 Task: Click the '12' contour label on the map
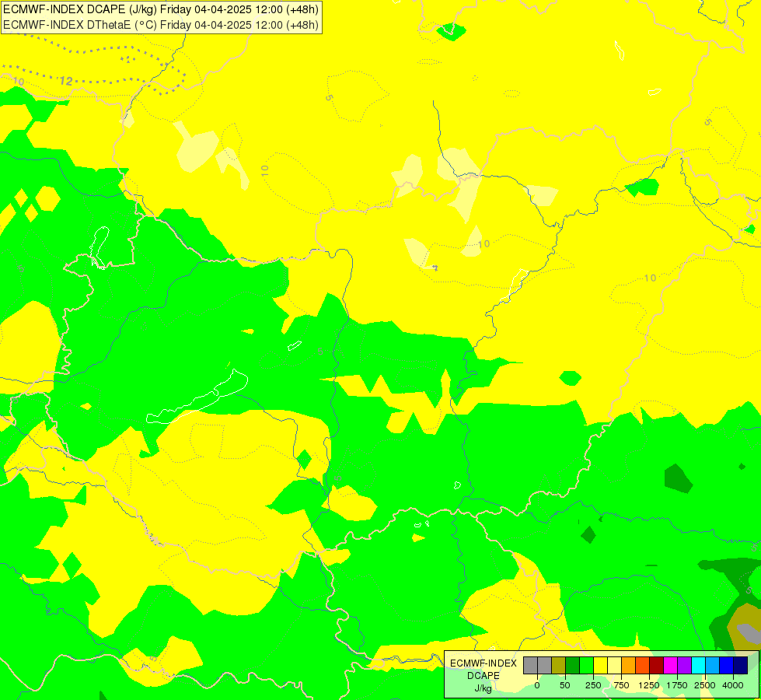click(x=66, y=81)
